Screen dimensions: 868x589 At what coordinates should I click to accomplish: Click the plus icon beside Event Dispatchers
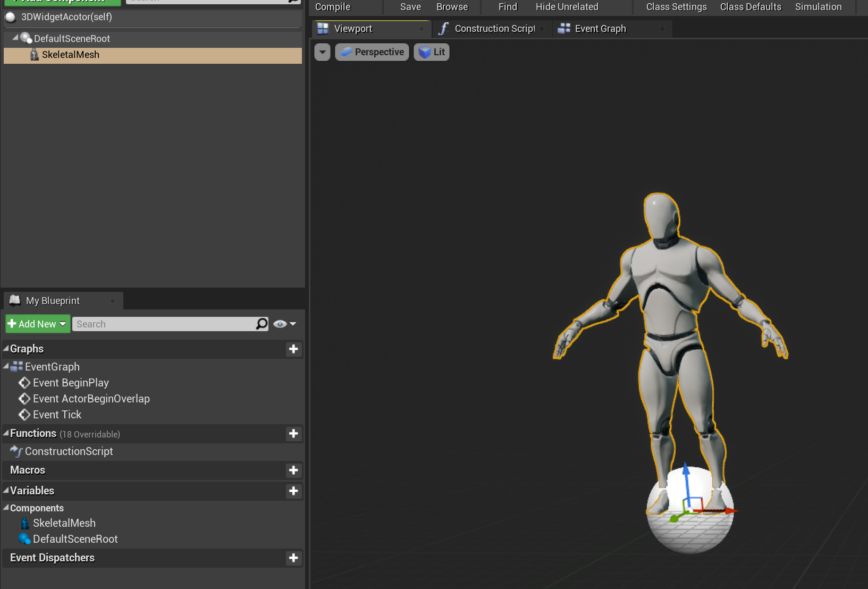tap(293, 558)
